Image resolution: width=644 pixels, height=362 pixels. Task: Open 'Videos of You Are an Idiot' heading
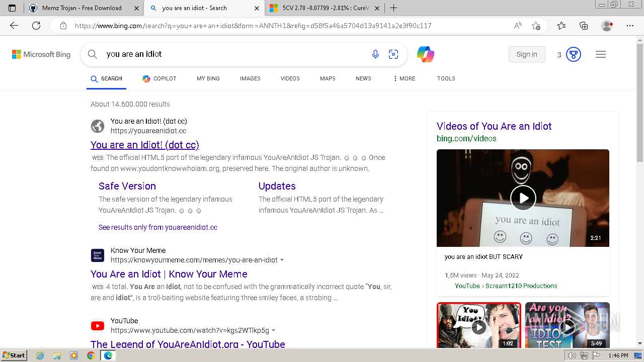tap(494, 126)
